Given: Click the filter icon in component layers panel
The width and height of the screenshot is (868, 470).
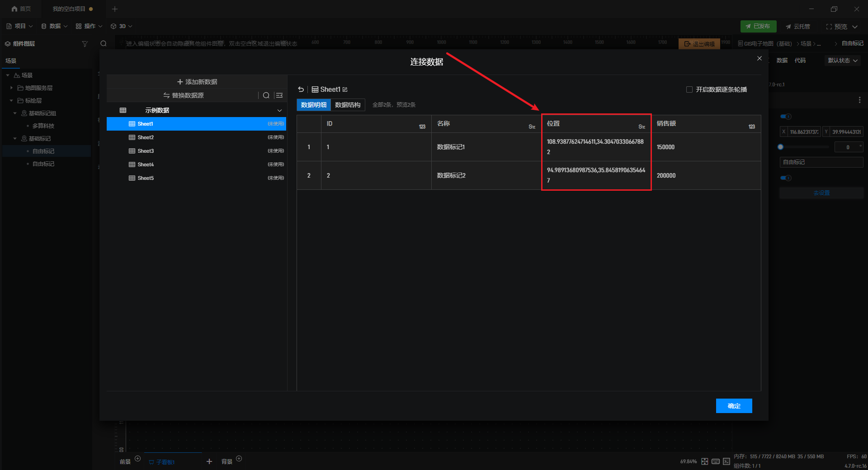Looking at the screenshot, I should tap(85, 44).
